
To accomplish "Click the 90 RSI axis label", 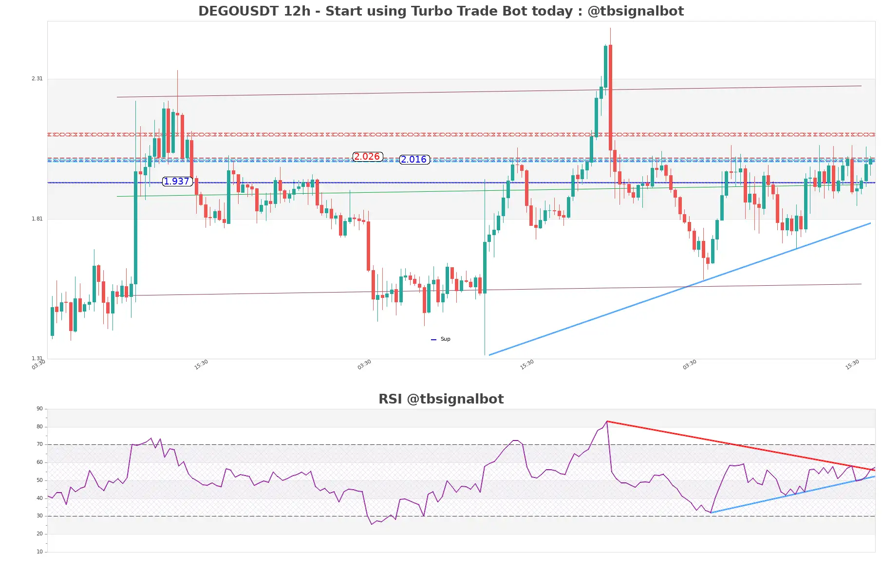I will tap(39, 409).
